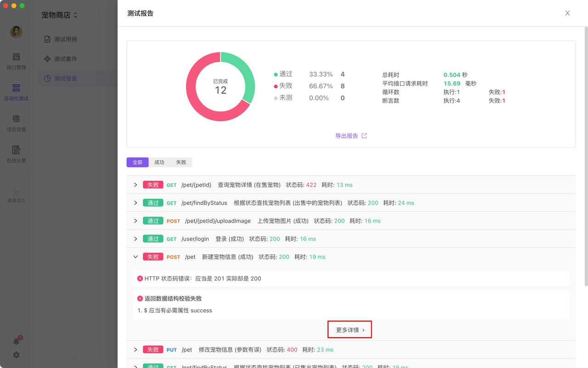Viewport: 588px width, 368px height.
Task: Click the user avatar at sidebar top
Action: pos(16,31)
